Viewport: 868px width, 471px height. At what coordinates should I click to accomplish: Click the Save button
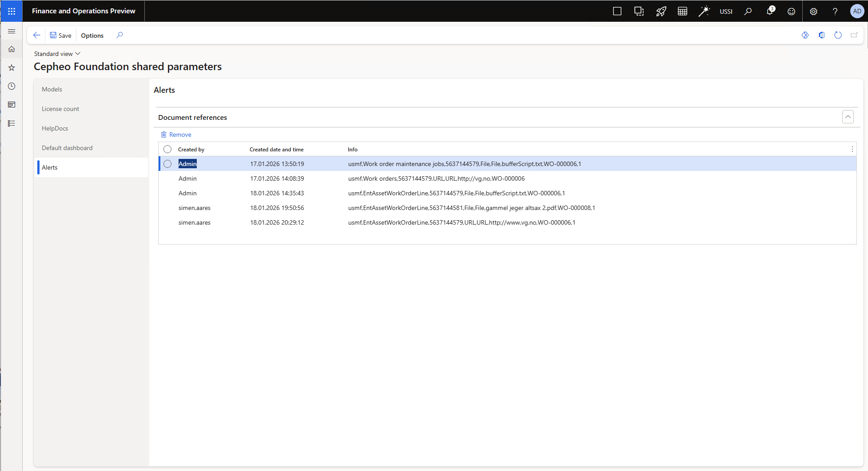[60, 35]
